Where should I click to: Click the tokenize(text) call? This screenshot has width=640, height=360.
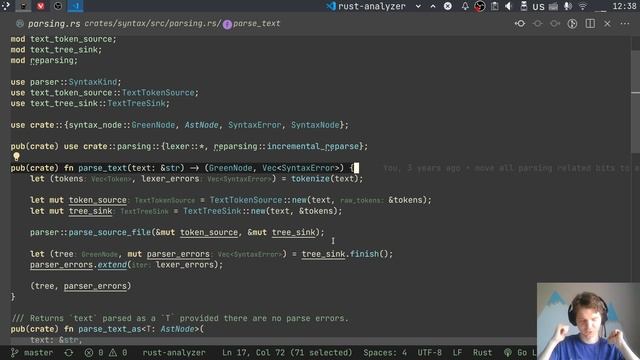(324, 179)
